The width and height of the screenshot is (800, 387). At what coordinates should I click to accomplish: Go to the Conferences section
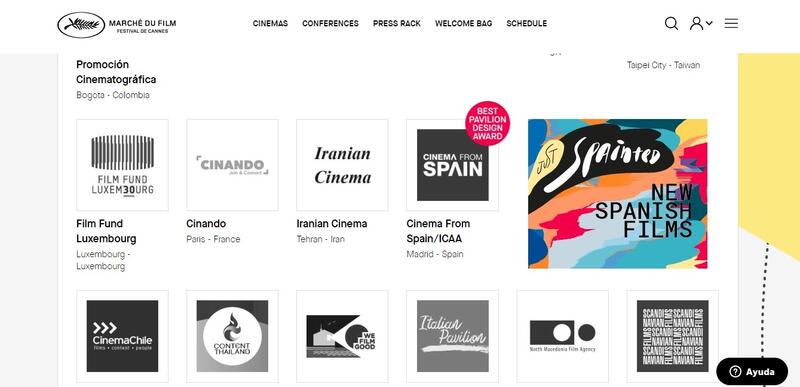click(x=330, y=23)
